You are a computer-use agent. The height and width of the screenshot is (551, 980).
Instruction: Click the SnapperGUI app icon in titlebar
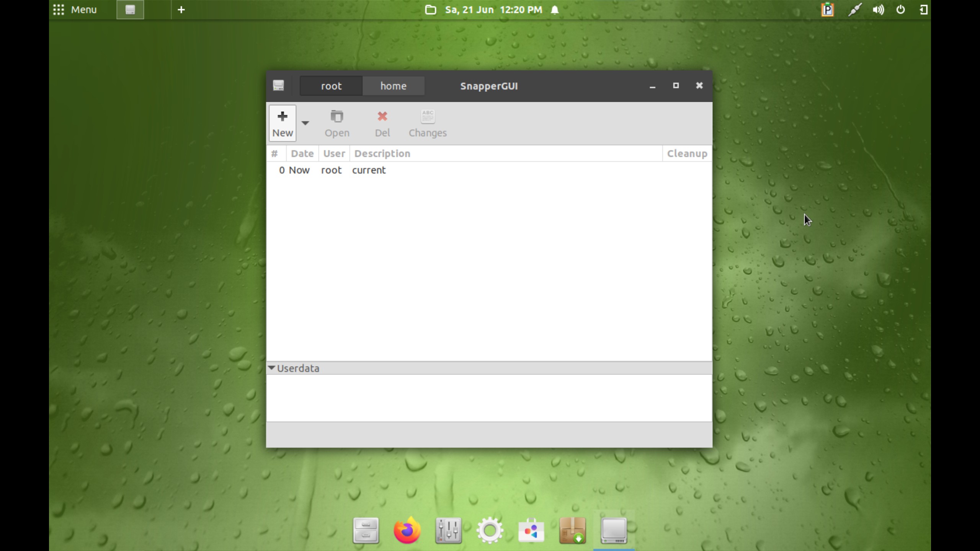(278, 85)
